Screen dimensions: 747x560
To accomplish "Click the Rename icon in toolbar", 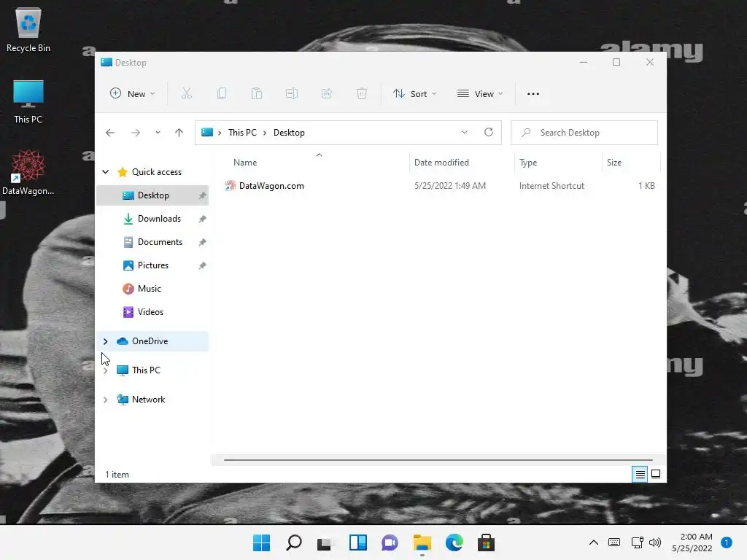I will click(x=292, y=94).
